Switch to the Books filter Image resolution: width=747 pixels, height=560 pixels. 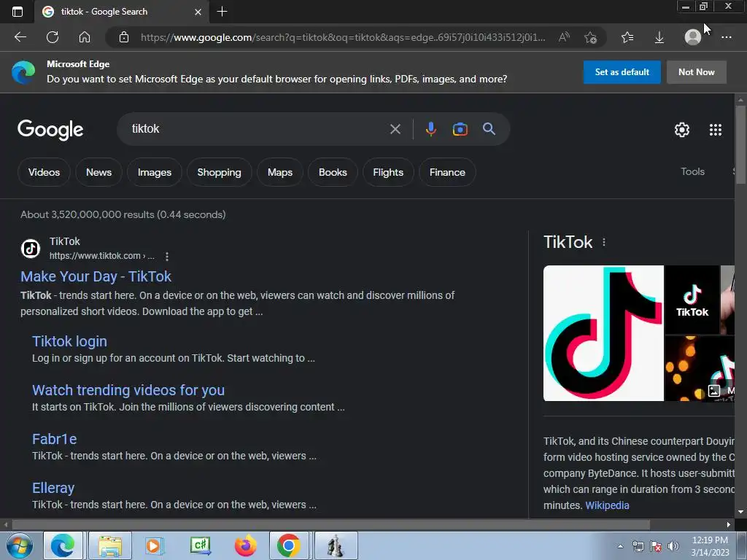click(x=333, y=172)
